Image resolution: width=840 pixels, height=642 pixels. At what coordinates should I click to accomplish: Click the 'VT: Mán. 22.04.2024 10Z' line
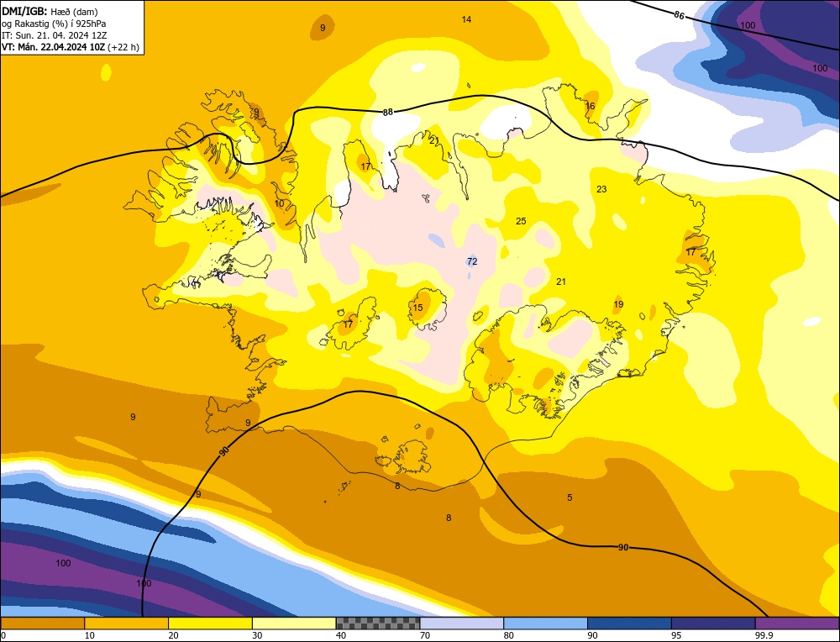(54, 47)
